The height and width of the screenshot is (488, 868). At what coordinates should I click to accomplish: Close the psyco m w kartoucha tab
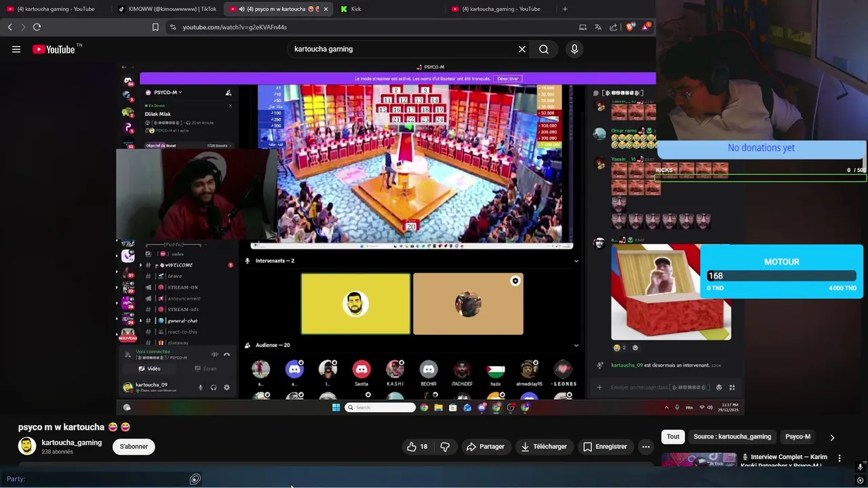click(x=325, y=9)
